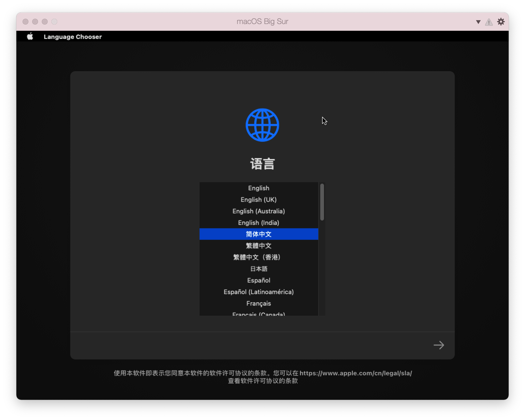The width and height of the screenshot is (525, 420).
Task: Select 日本語 from the list
Action: [x=259, y=269]
